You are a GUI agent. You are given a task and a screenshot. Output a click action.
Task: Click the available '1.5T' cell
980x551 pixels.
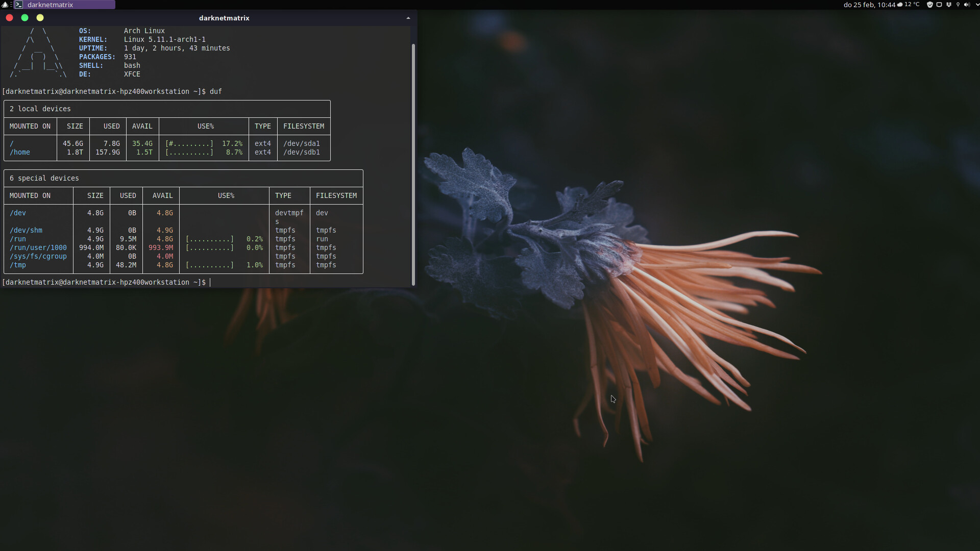tap(144, 152)
